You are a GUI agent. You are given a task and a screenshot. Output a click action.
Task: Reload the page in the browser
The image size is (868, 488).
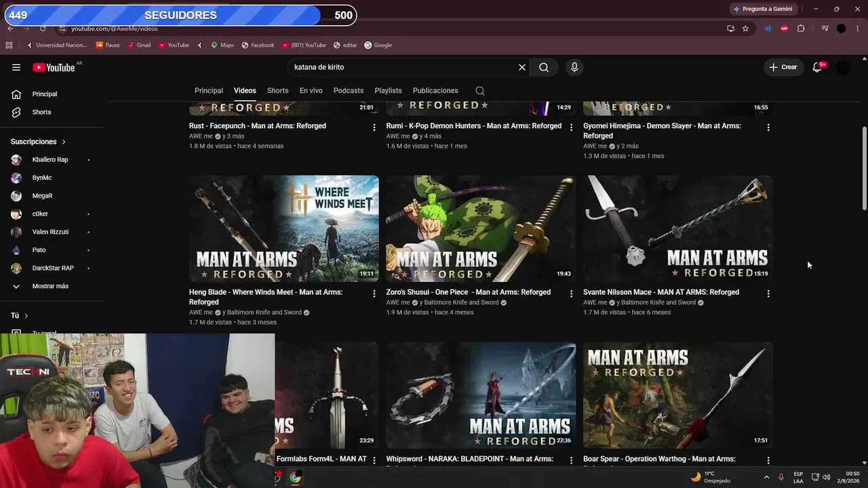tap(43, 28)
